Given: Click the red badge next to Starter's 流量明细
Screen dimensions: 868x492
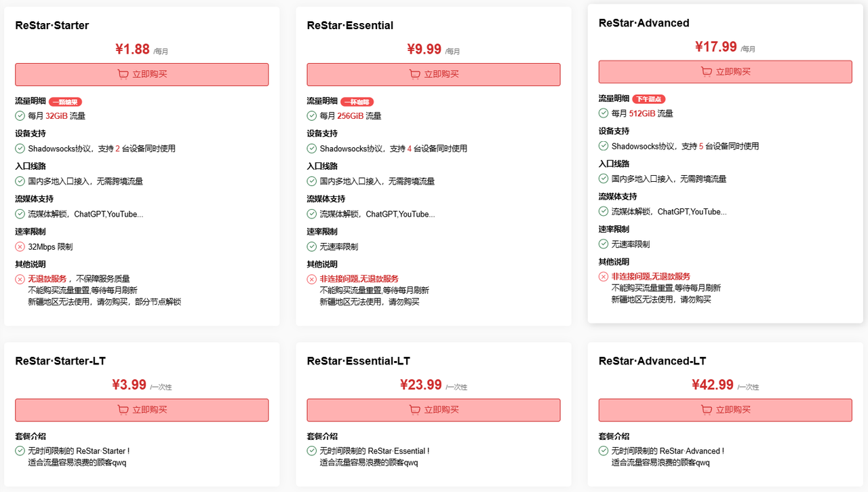Looking at the screenshot, I should tap(65, 102).
